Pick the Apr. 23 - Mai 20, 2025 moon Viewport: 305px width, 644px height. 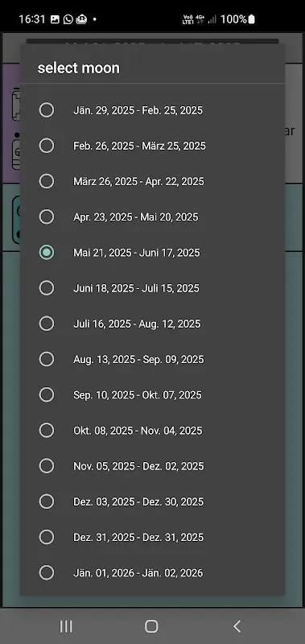point(152,217)
